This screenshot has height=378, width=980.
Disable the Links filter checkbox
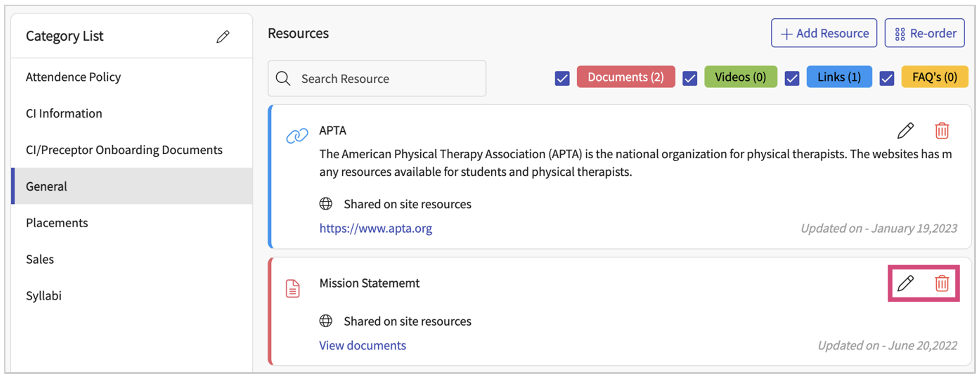pos(792,78)
